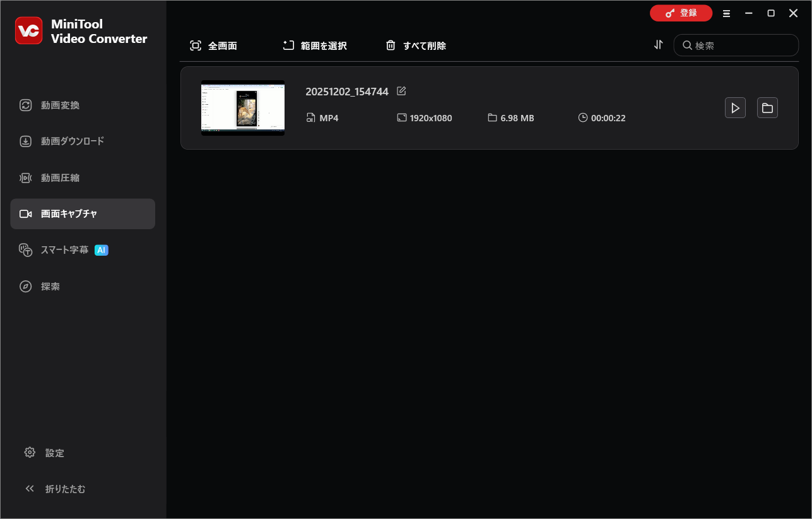Screen dimensions: 812x519
Task: Click inside the 検索 search field
Action: (x=732, y=45)
